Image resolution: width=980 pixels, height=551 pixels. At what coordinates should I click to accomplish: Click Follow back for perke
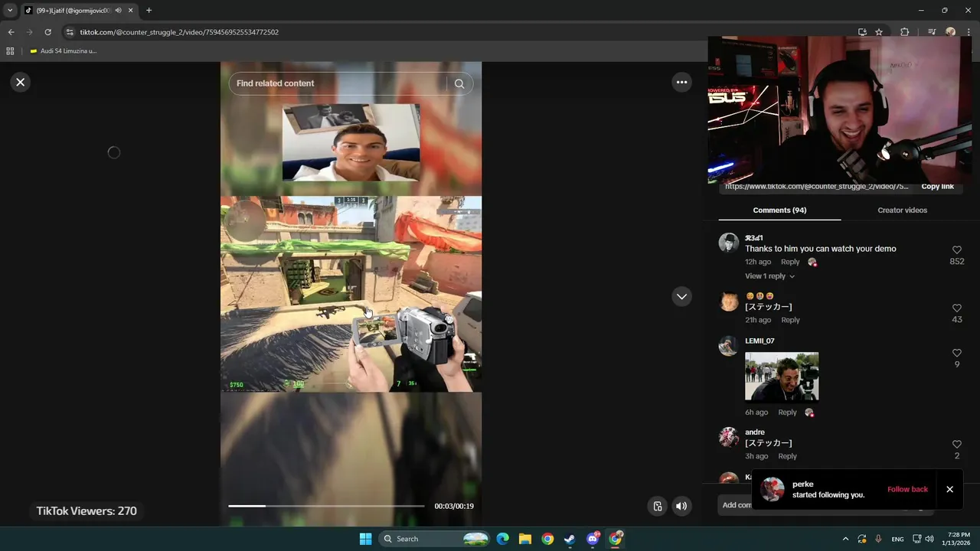pyautogui.click(x=907, y=489)
